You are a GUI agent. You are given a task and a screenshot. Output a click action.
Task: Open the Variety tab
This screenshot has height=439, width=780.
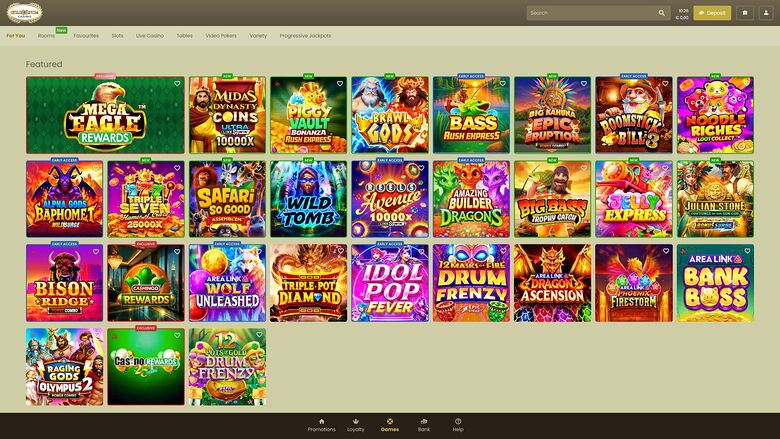pos(258,36)
